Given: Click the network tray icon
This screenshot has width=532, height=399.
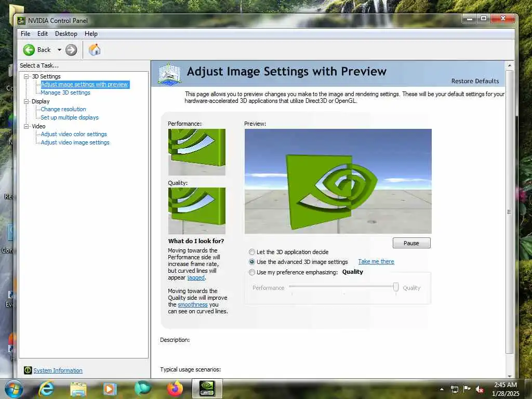Looking at the screenshot, I should (454, 389).
